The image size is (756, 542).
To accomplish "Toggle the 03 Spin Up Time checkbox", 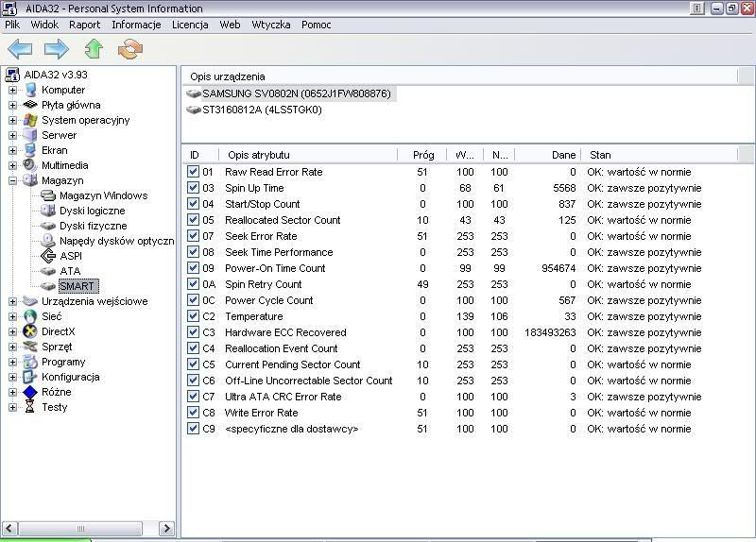I will coord(194,187).
